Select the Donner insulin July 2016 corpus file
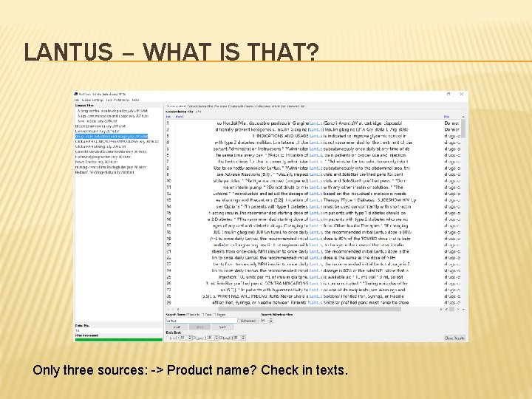 97,131
